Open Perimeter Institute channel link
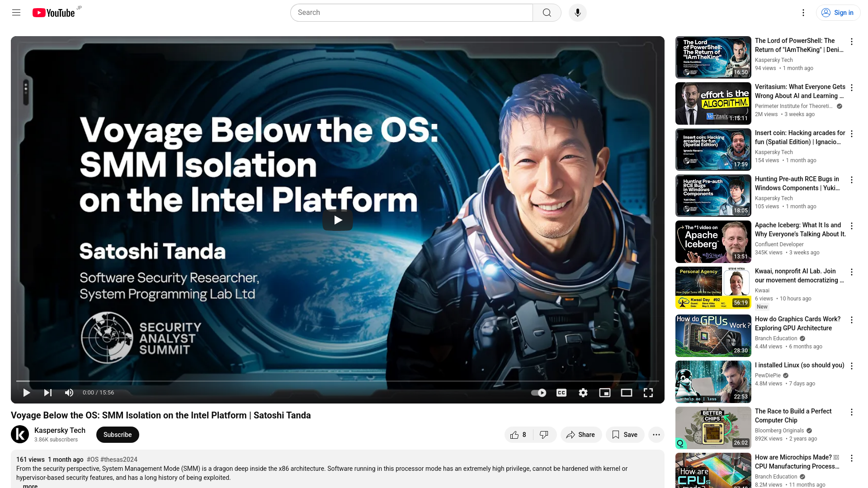868x488 pixels. pyautogui.click(x=794, y=106)
